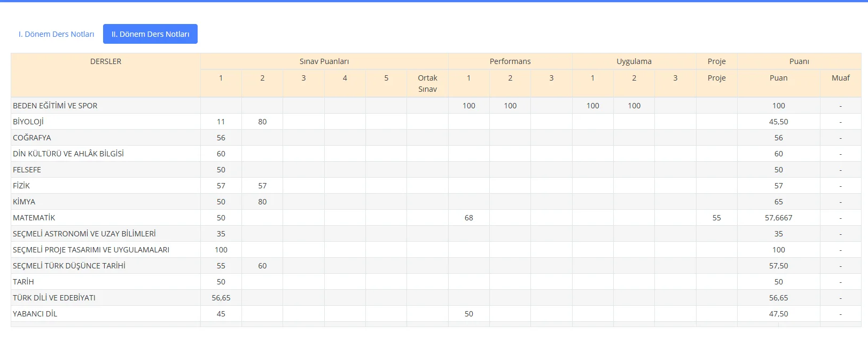This screenshot has width=868, height=341.
Task: Click Din Kültürü final Puan 60
Action: (779, 154)
